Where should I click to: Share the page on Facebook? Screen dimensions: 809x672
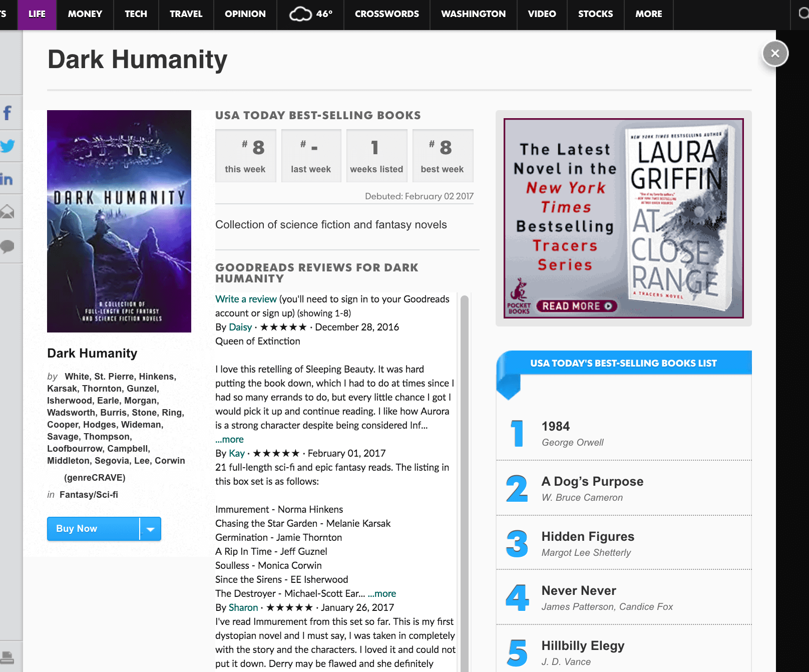point(8,113)
